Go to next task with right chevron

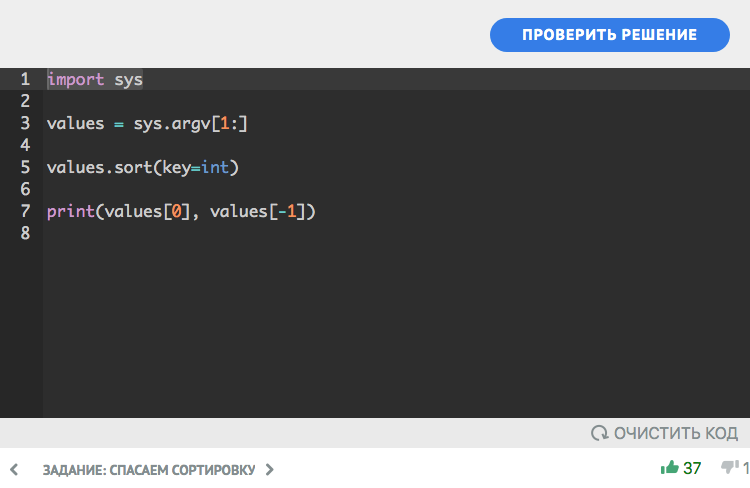pyautogui.click(x=270, y=470)
